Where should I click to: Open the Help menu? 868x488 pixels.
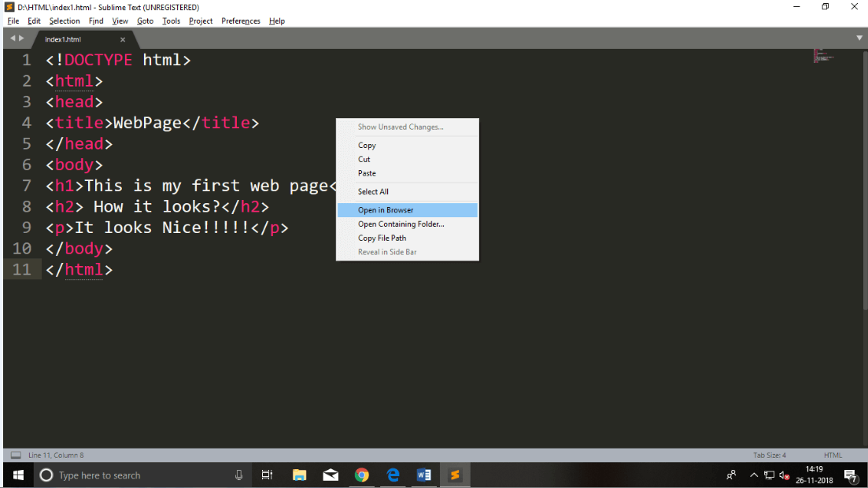pyautogui.click(x=277, y=21)
